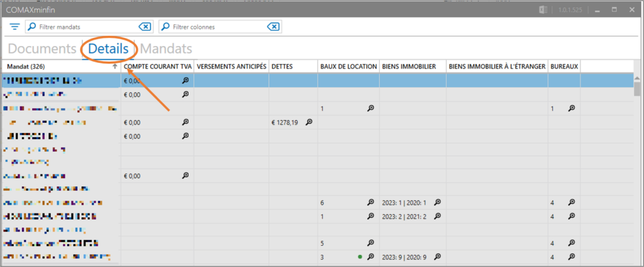This screenshot has height=267, width=644.
Task: Open magnifier beside Baux de location value 6
Action: 371,202
